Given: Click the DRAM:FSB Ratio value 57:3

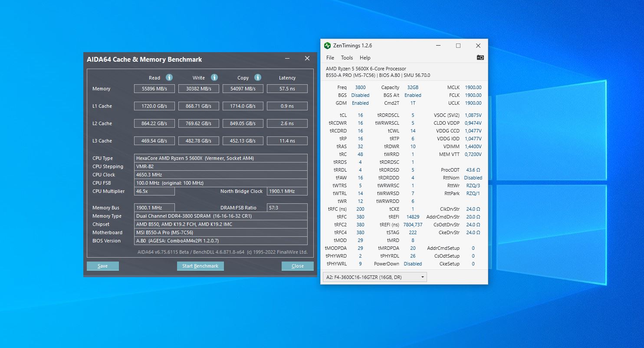Looking at the screenshot, I should pos(287,208).
